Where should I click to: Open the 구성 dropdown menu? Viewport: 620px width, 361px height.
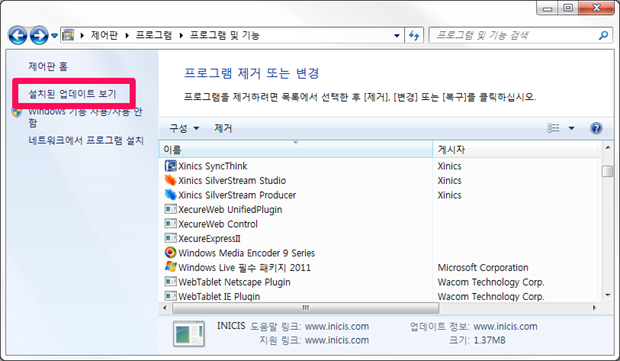(x=184, y=128)
